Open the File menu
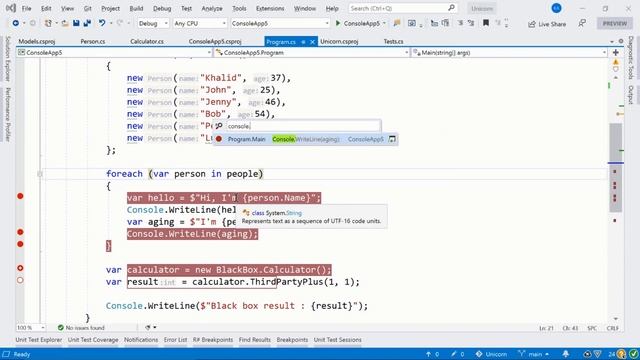Screen dimensions: 640x360 pos(27,8)
